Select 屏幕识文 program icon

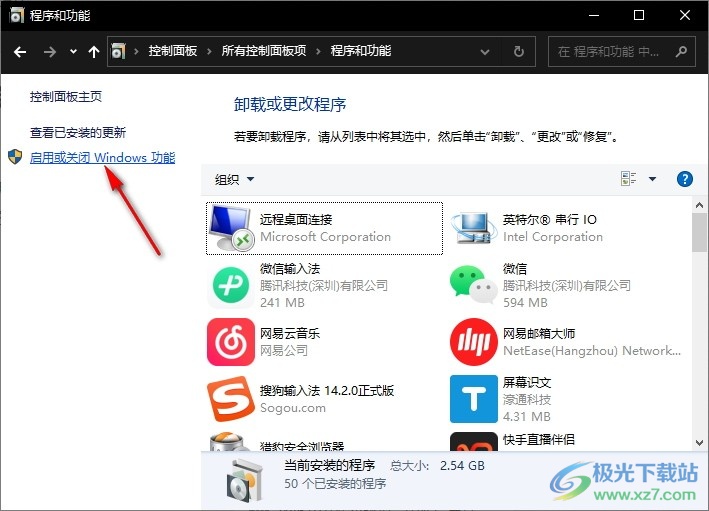(x=474, y=399)
